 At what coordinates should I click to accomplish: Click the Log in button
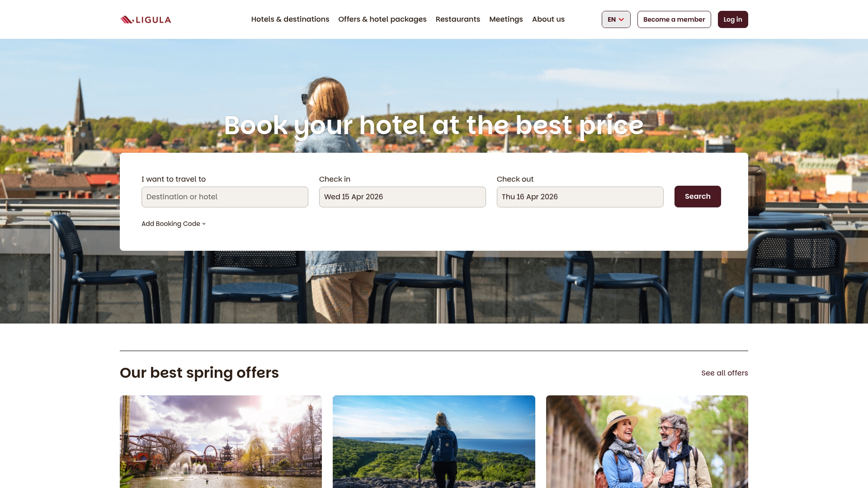point(733,19)
